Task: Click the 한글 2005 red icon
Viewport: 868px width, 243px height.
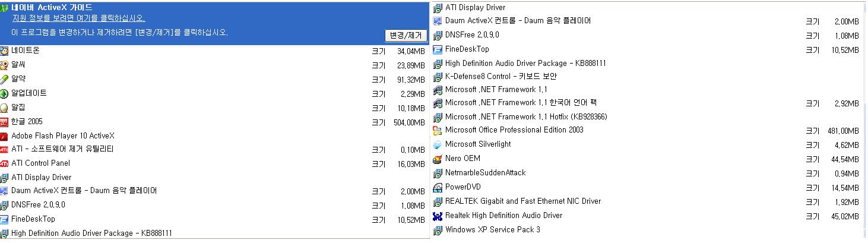Action: (x=5, y=122)
